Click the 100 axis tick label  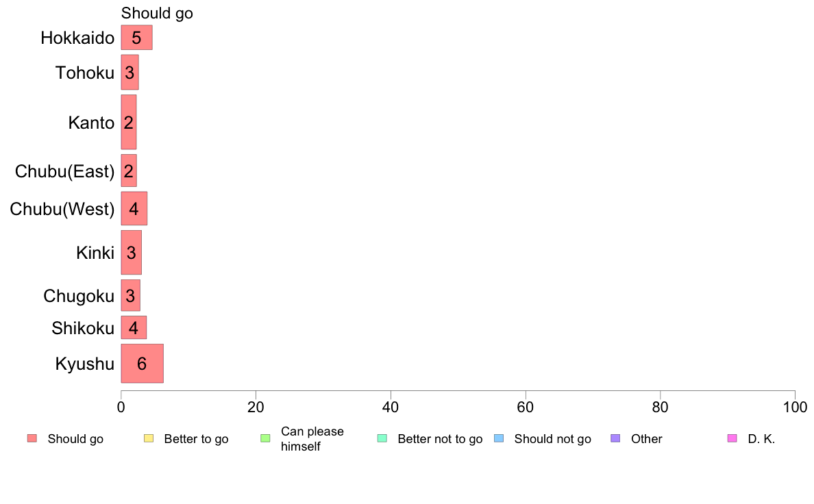[795, 407]
